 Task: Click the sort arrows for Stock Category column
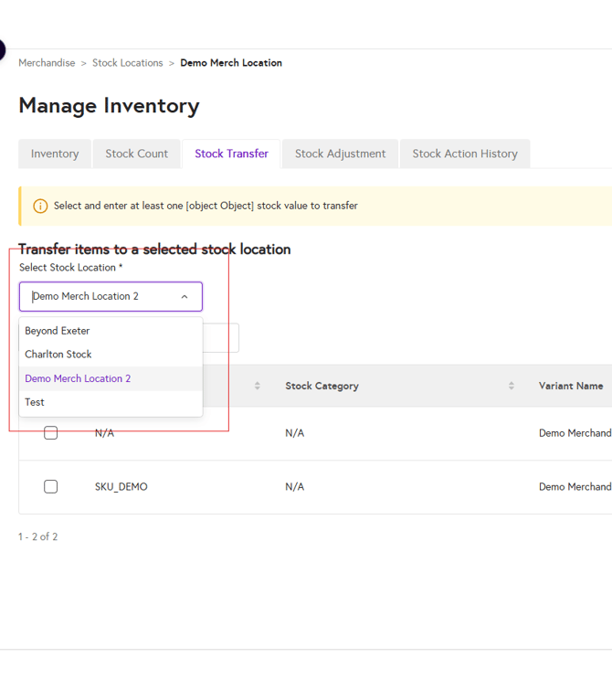coord(512,386)
